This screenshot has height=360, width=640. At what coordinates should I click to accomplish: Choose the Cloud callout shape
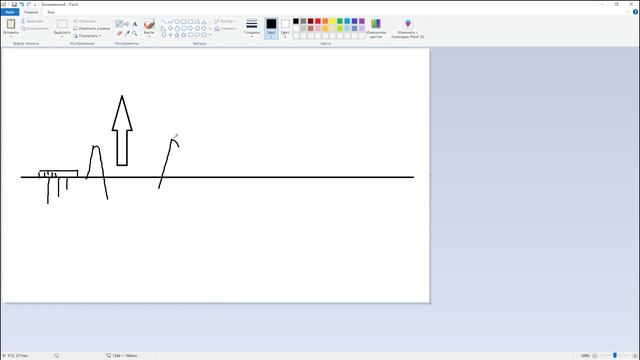[204, 35]
